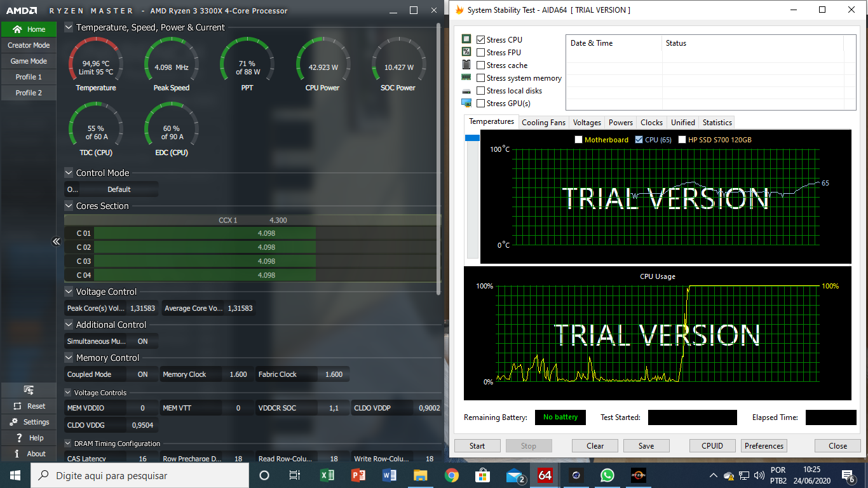This screenshot has width=868, height=488.
Task: Switch to Statistics tab
Action: point(717,123)
